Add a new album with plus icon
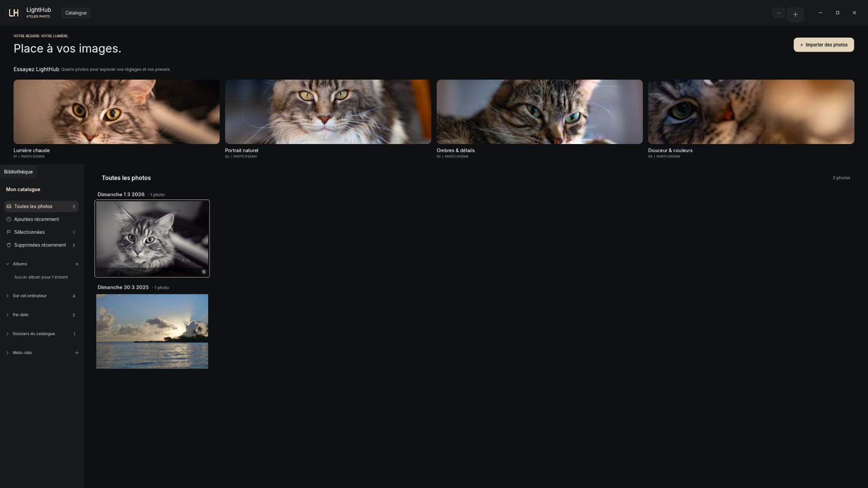Viewport: 868px width, 488px height. point(77,264)
